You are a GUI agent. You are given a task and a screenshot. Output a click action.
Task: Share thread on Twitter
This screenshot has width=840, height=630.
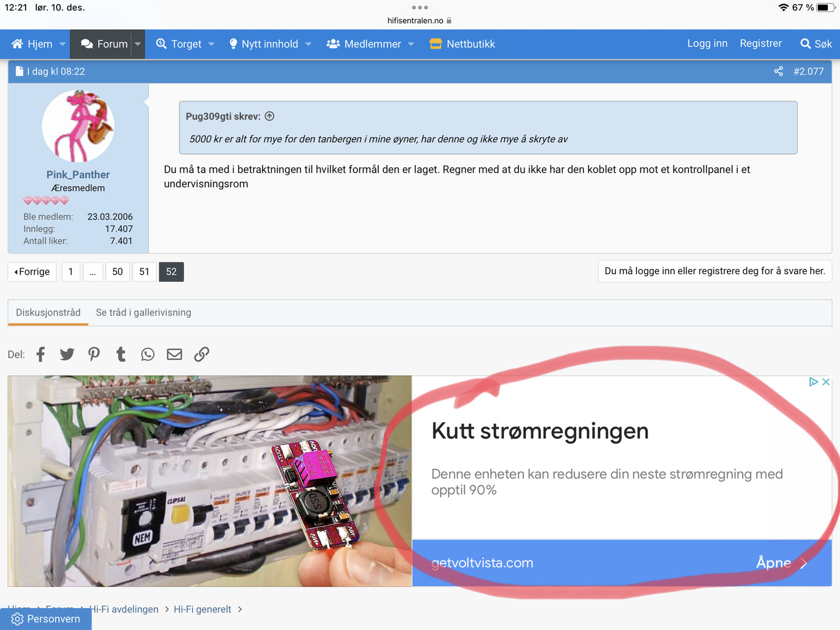[x=67, y=354]
